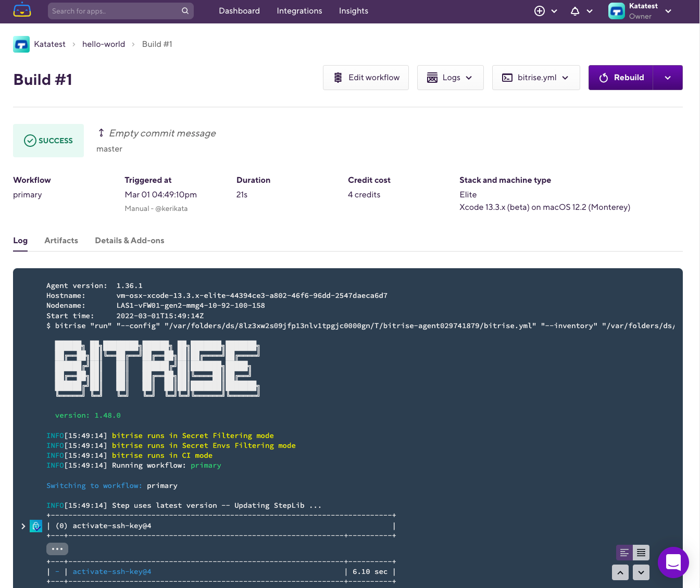700x588 pixels.
Task: Open the notifications bell icon
Action: pyautogui.click(x=575, y=11)
